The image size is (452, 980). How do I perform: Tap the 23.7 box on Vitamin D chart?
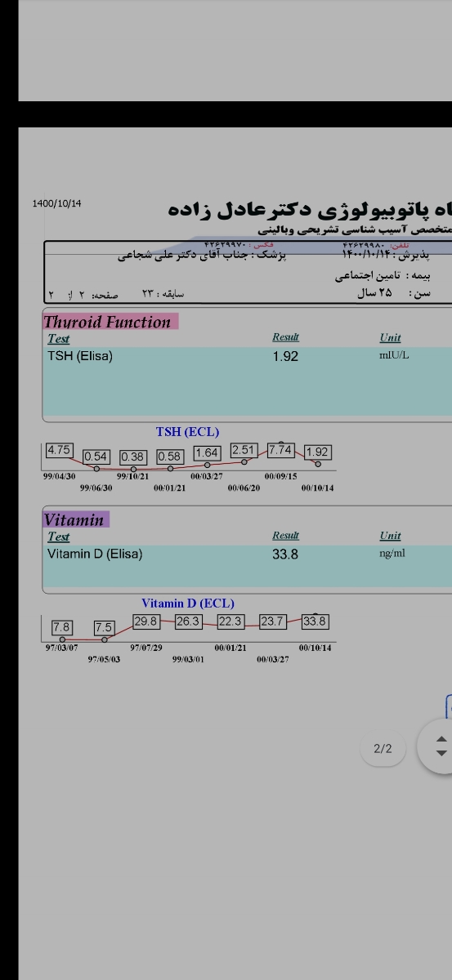tap(272, 621)
